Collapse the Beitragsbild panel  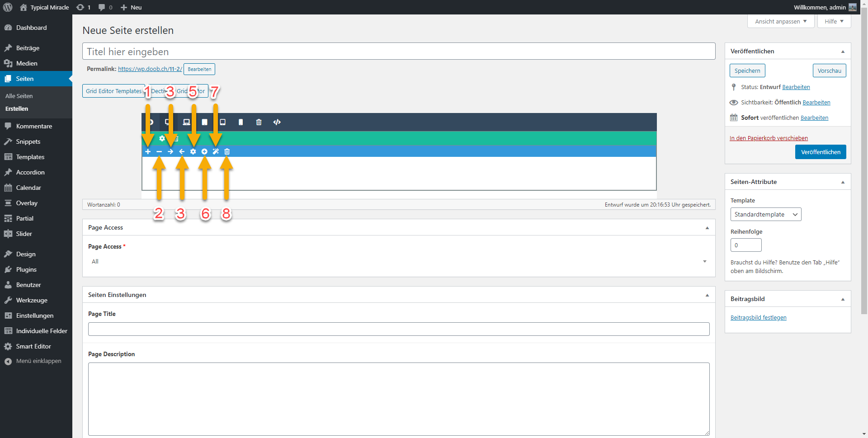[x=843, y=299]
